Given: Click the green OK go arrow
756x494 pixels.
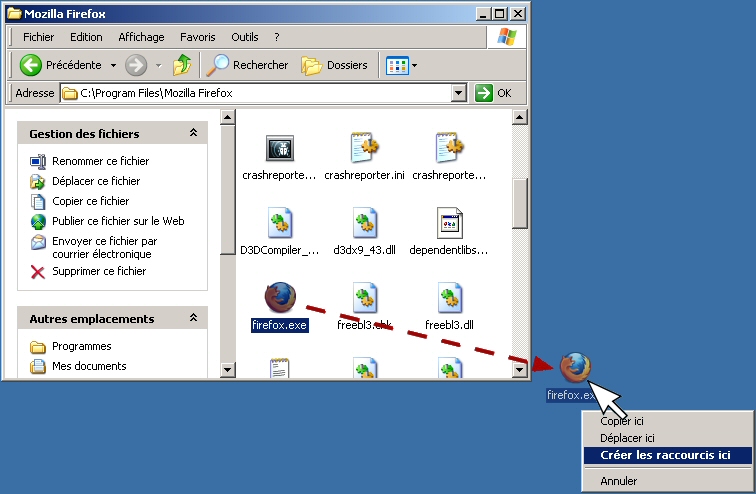Looking at the screenshot, I should point(484,93).
